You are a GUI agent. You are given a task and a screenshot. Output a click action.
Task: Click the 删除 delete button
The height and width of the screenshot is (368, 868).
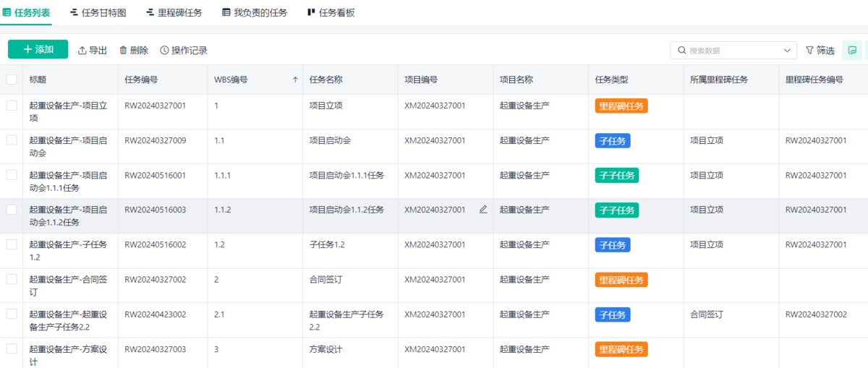pyautogui.click(x=134, y=50)
